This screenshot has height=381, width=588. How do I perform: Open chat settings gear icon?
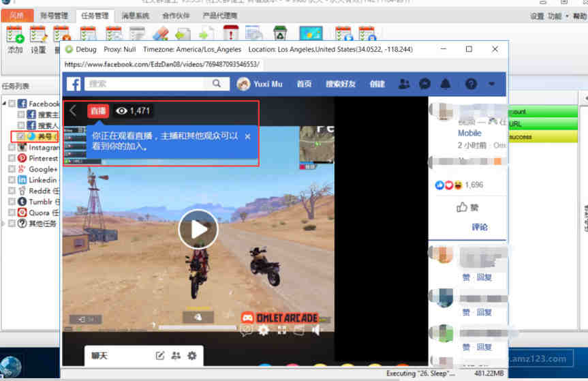pyautogui.click(x=191, y=356)
